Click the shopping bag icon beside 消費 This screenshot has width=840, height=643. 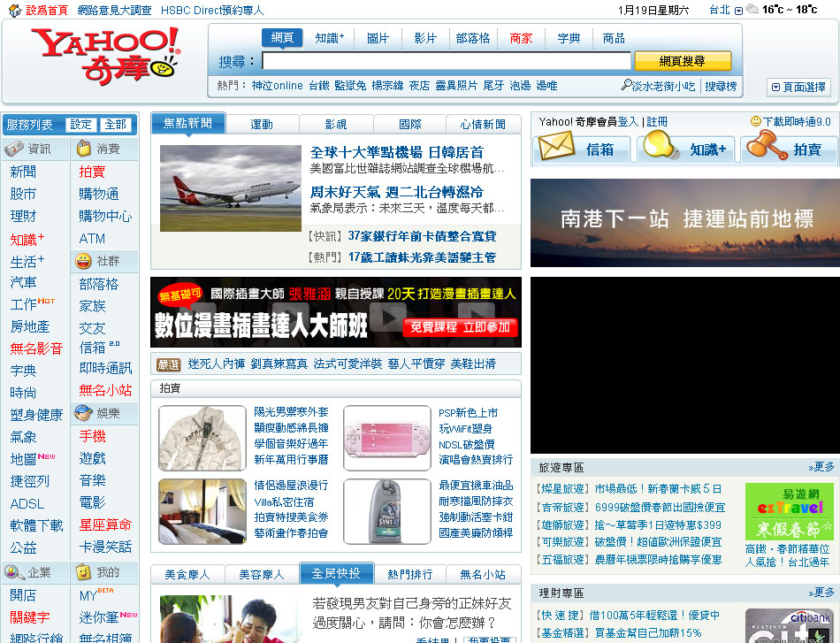(84, 149)
